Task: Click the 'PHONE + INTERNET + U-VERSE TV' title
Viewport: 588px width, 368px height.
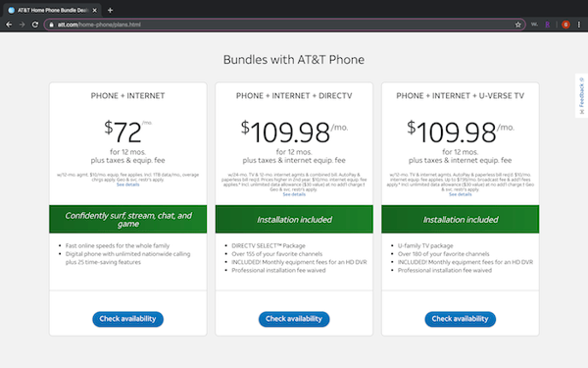Action: (x=461, y=96)
